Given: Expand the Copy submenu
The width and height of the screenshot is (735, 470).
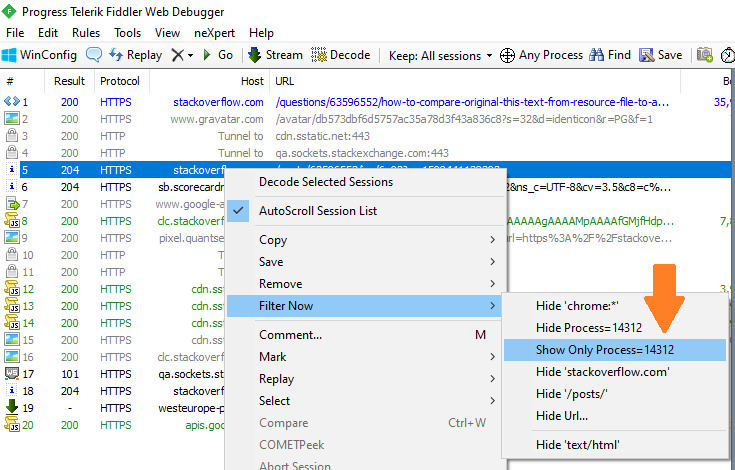Looking at the screenshot, I should [366, 240].
